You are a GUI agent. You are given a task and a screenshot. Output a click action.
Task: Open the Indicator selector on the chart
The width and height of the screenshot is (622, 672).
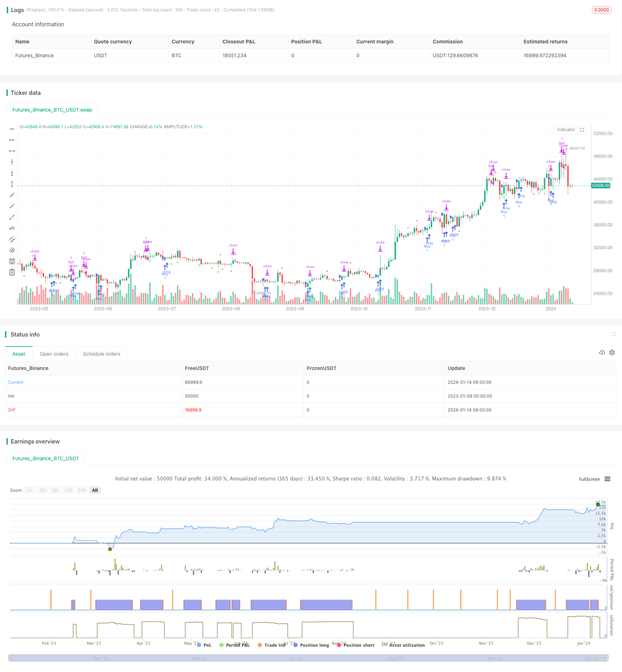tap(566, 130)
